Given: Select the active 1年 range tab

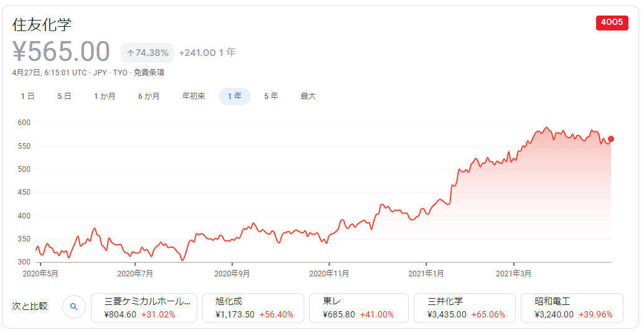Looking at the screenshot, I should tap(235, 96).
